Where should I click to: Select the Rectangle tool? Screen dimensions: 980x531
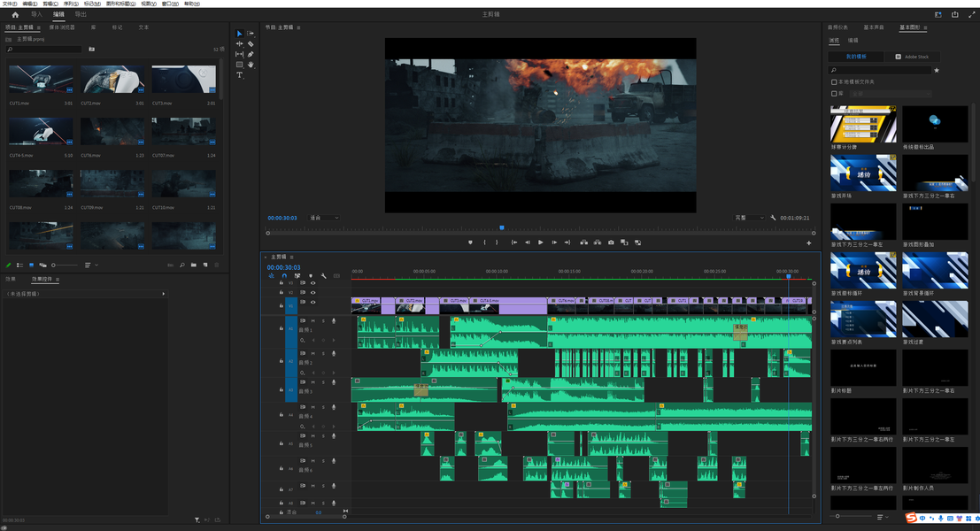[239, 65]
